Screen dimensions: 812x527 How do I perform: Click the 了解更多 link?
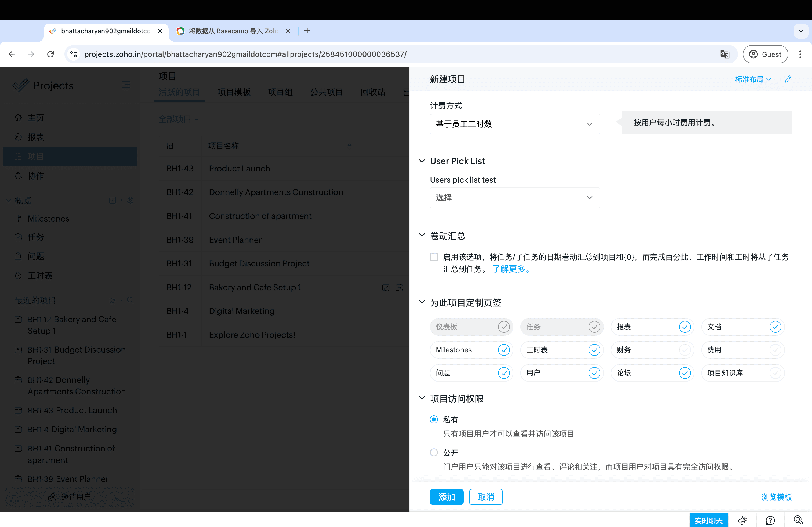click(511, 269)
